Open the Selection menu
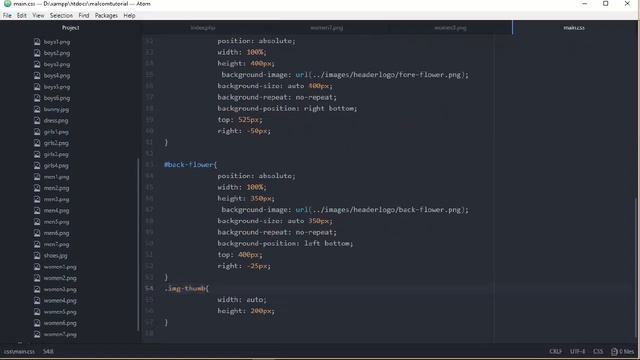The width and height of the screenshot is (640, 360). point(61,16)
